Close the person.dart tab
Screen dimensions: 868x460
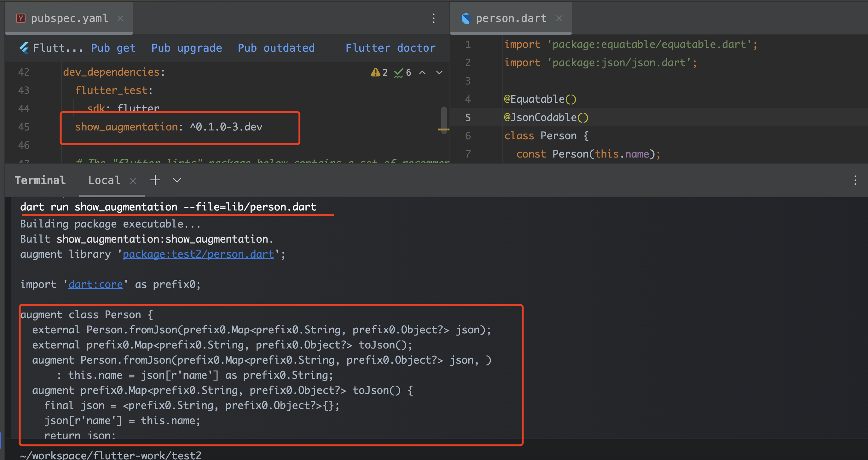(x=559, y=18)
